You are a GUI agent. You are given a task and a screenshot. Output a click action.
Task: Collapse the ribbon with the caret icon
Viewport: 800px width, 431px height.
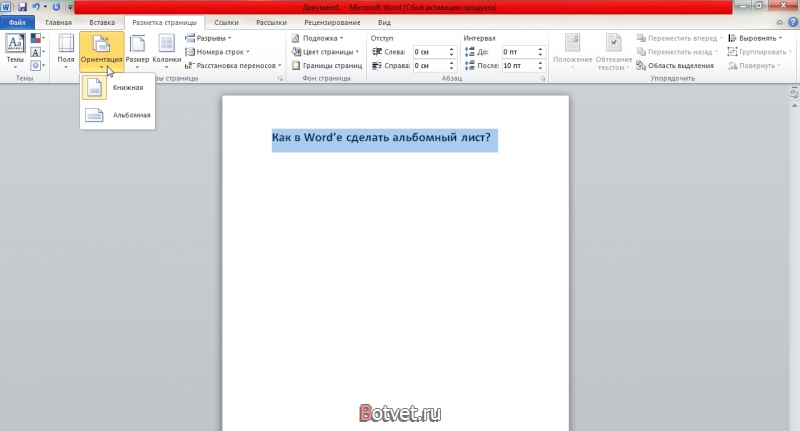tap(780, 22)
